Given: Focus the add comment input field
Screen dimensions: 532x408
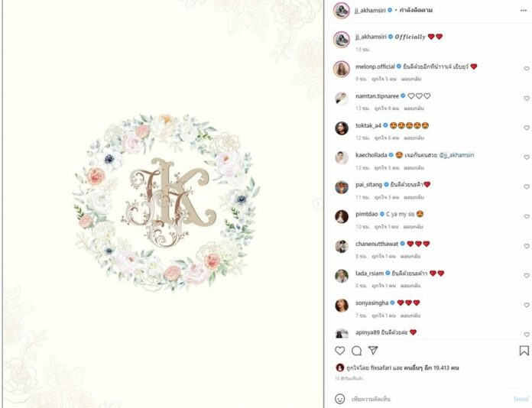Looking at the screenshot, I should coord(431,399).
